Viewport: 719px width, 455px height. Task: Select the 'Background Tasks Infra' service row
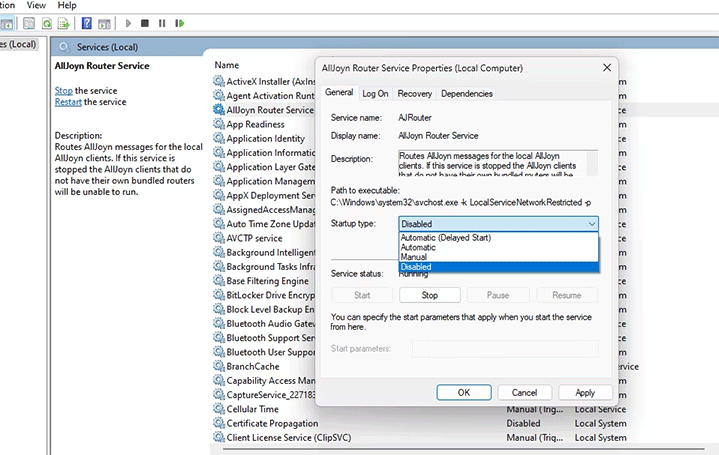(x=264, y=266)
